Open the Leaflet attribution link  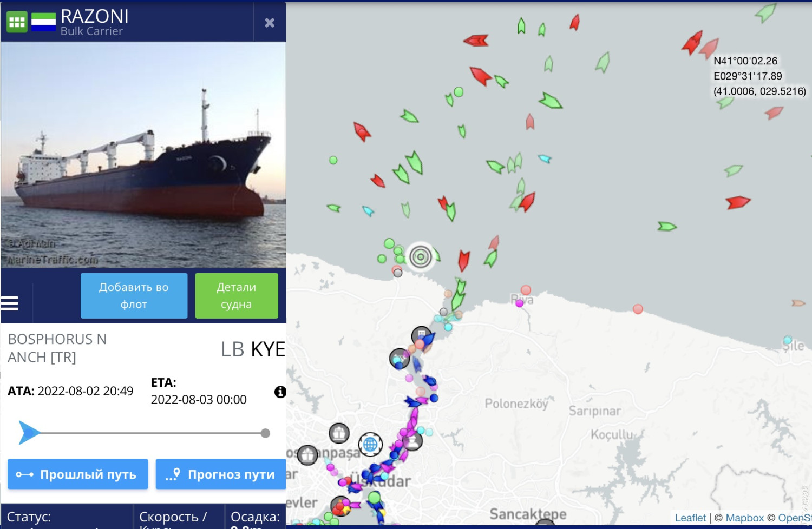coord(690,518)
